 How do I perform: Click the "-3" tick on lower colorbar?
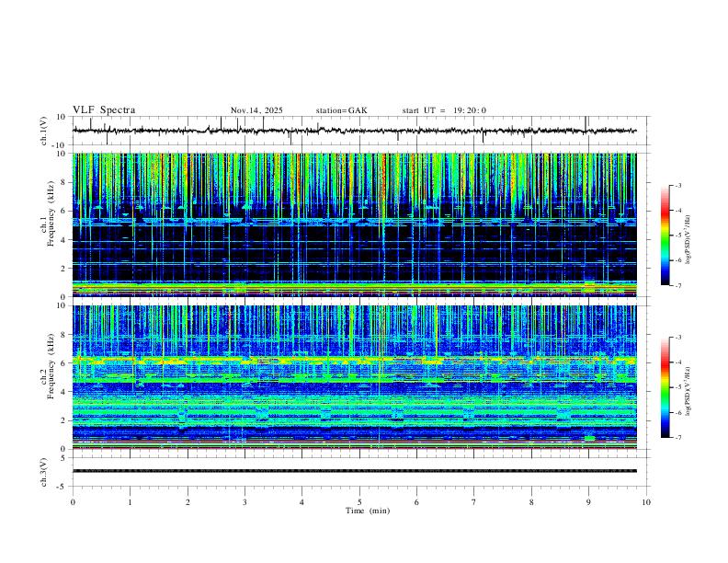coord(678,338)
